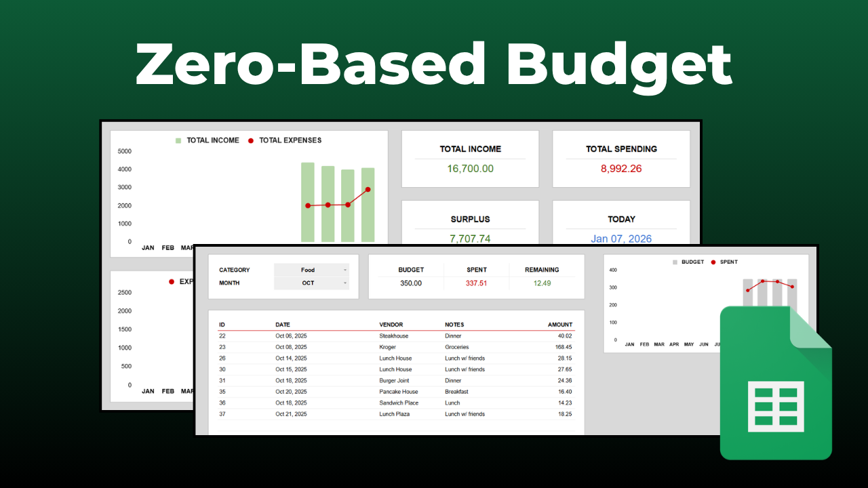Select the Burger Joint vendor cell

point(394,381)
